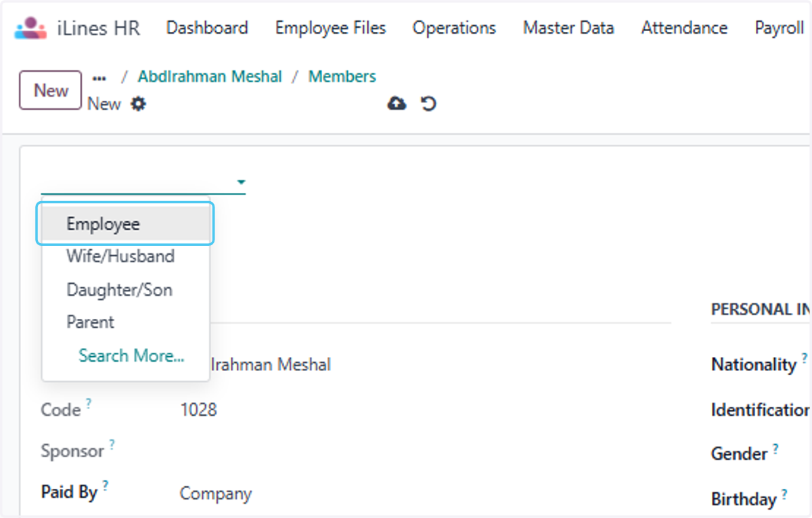Image resolution: width=812 pixels, height=518 pixels.
Task: Open the gear settings icon beside New
Action: click(x=138, y=104)
